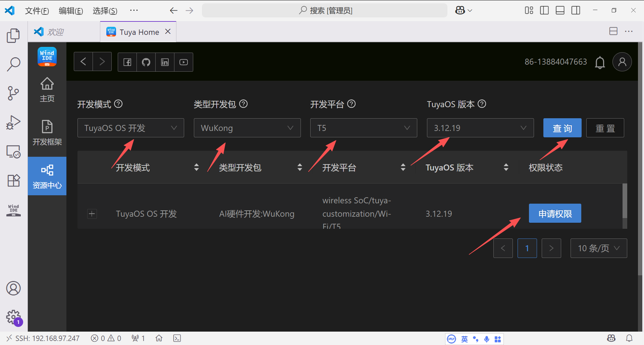Viewport: 644px width, 345px height.
Task: Click the table vertical scrollbar
Action: (x=625, y=201)
